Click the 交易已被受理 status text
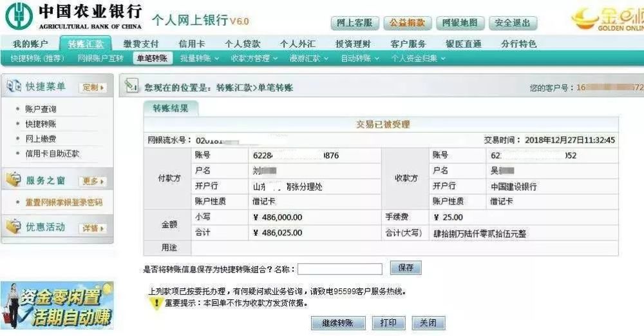 point(383,124)
